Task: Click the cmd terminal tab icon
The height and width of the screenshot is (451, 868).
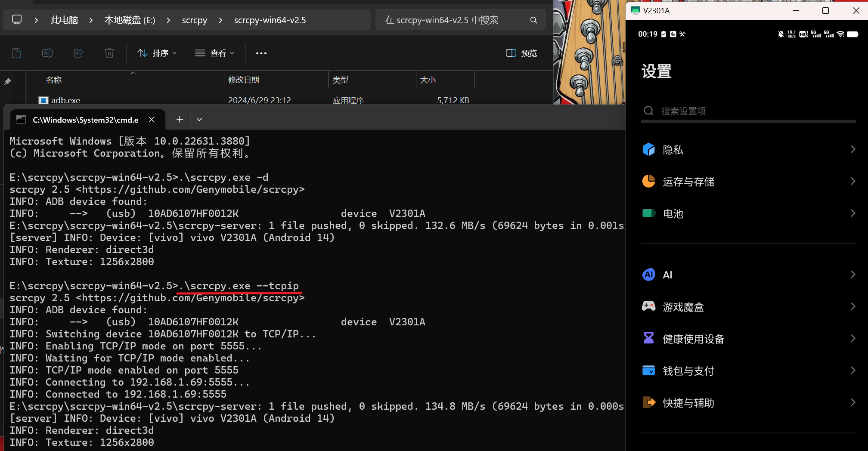Action: 21,120
